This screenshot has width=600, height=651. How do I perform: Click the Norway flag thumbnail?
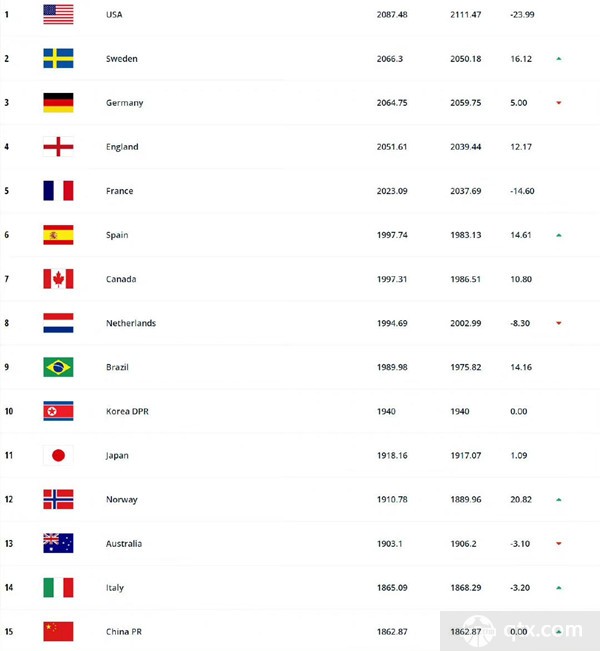(x=58, y=499)
